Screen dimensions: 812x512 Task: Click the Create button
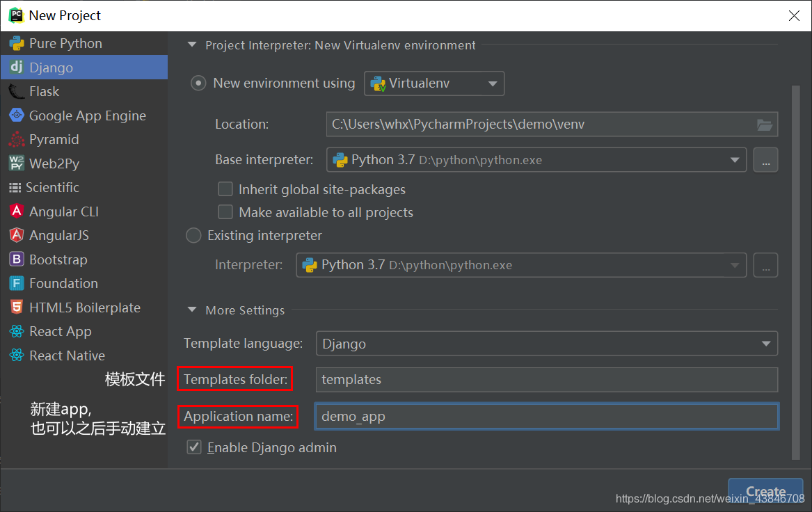[x=765, y=491]
